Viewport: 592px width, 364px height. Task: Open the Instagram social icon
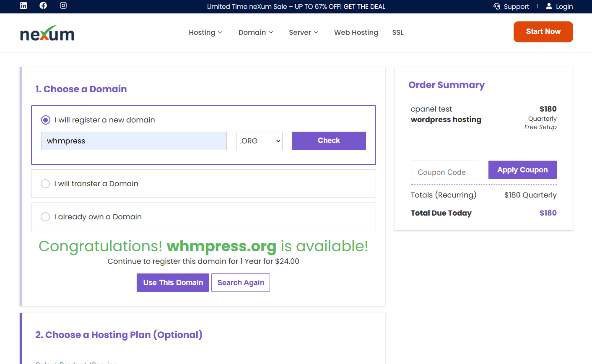click(x=63, y=6)
